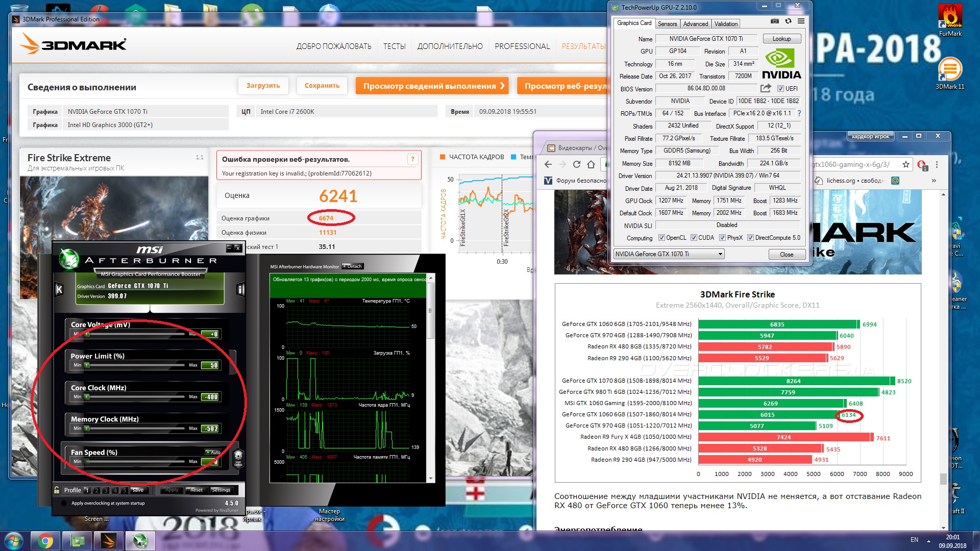Viewport: 980px width, 551px height.
Task: Click the Сохранить button
Action: click(322, 86)
